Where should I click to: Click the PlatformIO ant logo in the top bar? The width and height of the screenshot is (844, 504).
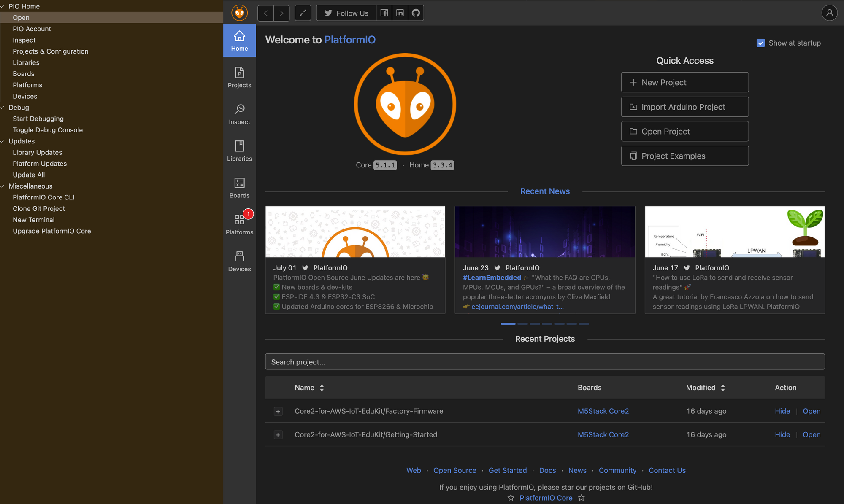click(239, 13)
